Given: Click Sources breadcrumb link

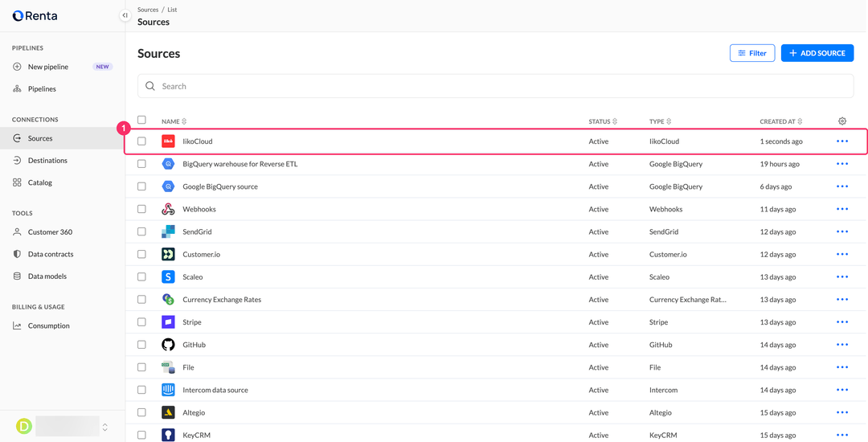Looking at the screenshot, I should [x=148, y=10].
